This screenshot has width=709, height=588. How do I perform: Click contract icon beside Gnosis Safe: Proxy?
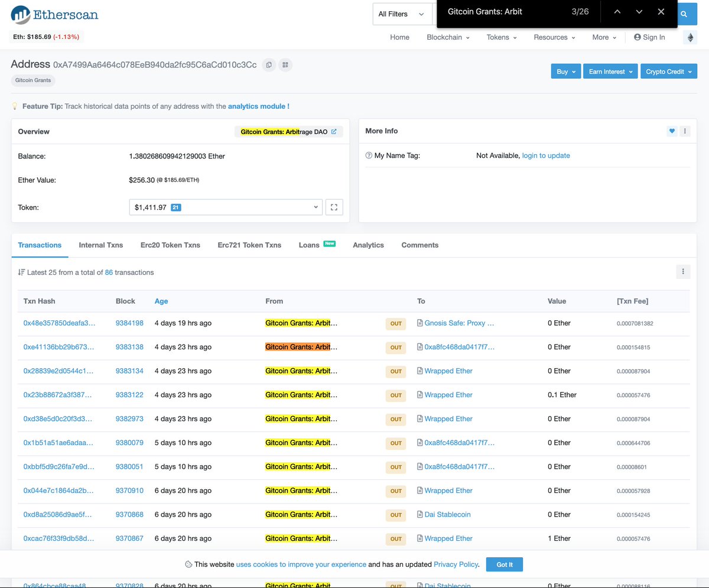(x=420, y=323)
